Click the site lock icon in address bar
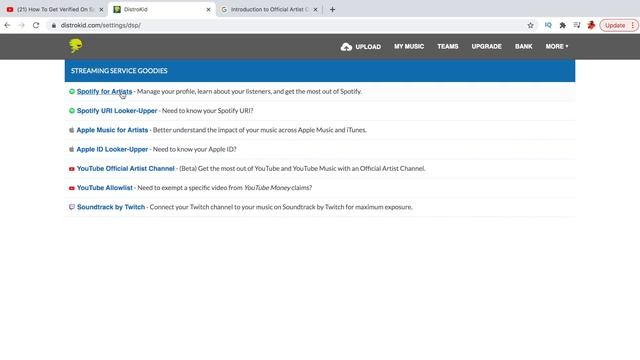 [53, 25]
